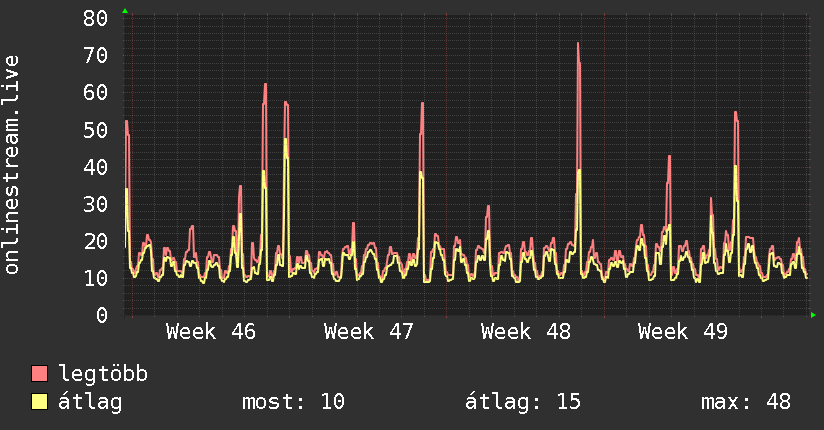Click the red legtöbb color swatch
This screenshot has width=824, height=430.
[39, 374]
